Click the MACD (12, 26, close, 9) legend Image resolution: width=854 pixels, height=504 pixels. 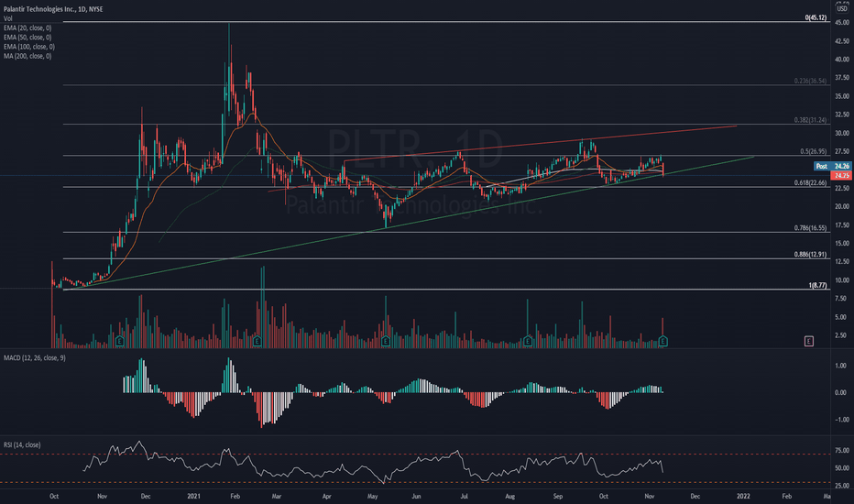pyautogui.click(x=34, y=358)
